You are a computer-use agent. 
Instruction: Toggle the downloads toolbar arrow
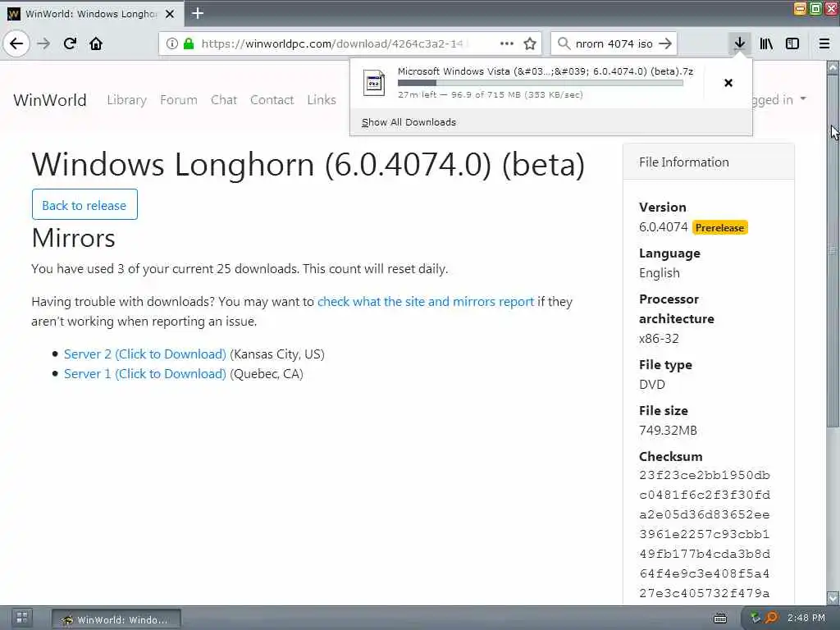(739, 43)
